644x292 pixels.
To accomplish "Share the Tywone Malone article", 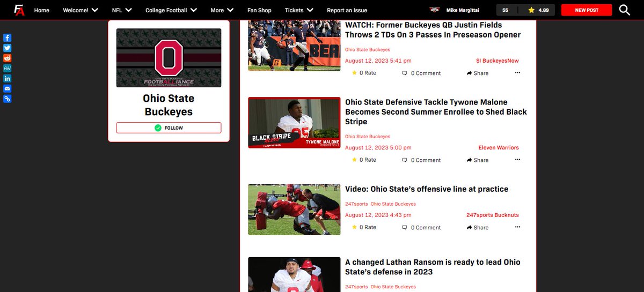I will (478, 160).
